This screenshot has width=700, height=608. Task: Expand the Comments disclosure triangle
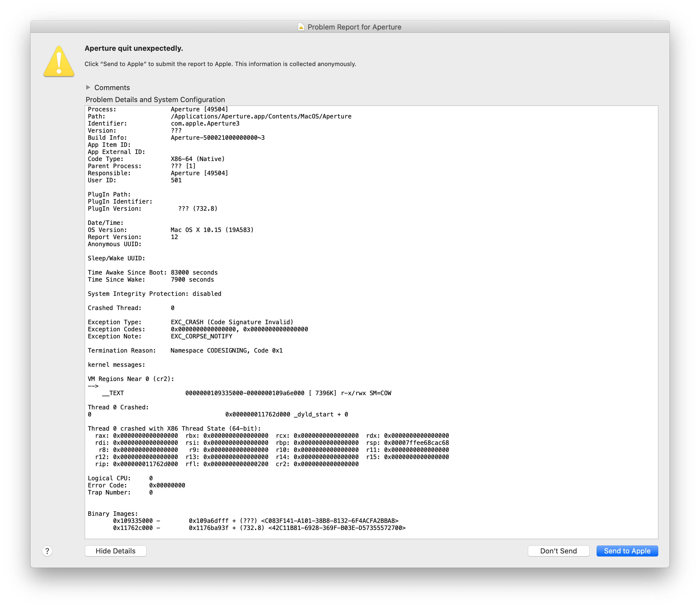coord(88,87)
